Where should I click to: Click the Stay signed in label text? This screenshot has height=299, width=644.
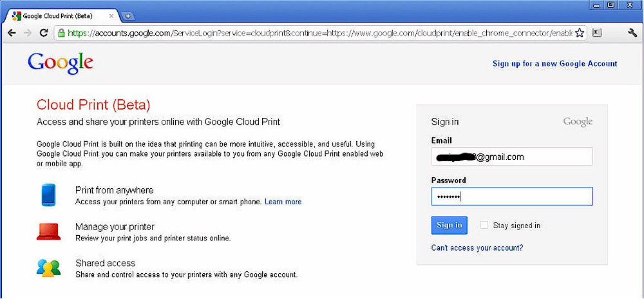[516, 226]
